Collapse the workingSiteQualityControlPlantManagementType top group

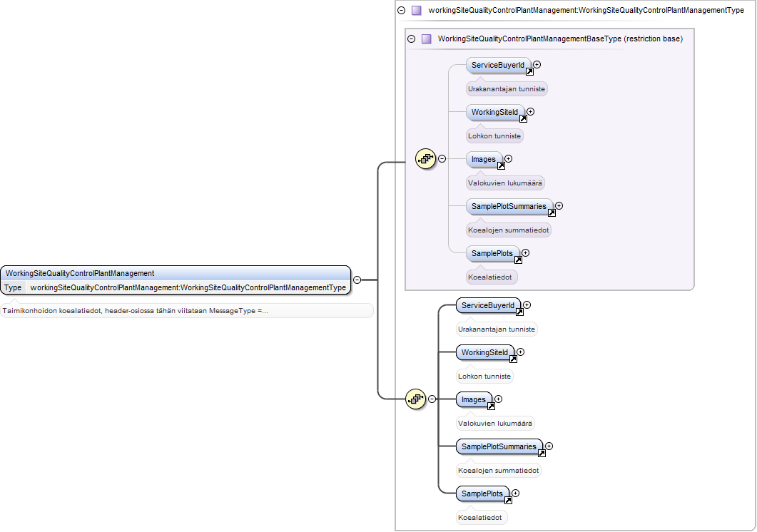point(401,10)
